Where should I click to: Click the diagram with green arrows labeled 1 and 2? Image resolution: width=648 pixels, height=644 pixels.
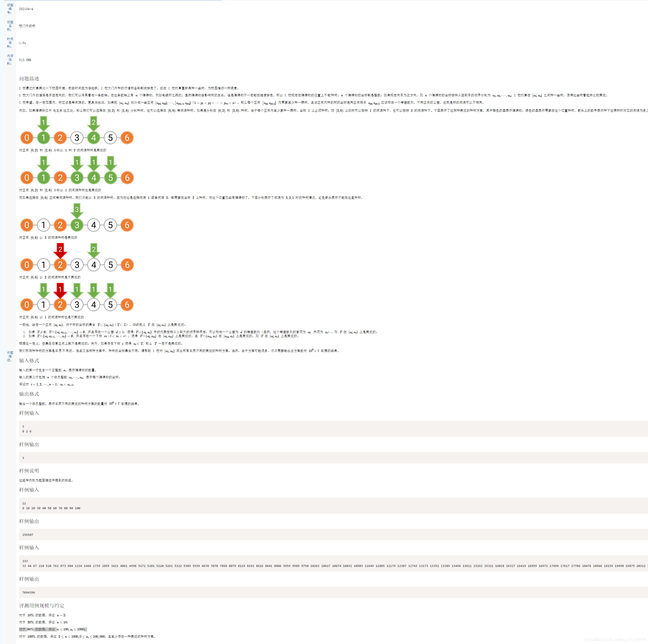[77, 130]
